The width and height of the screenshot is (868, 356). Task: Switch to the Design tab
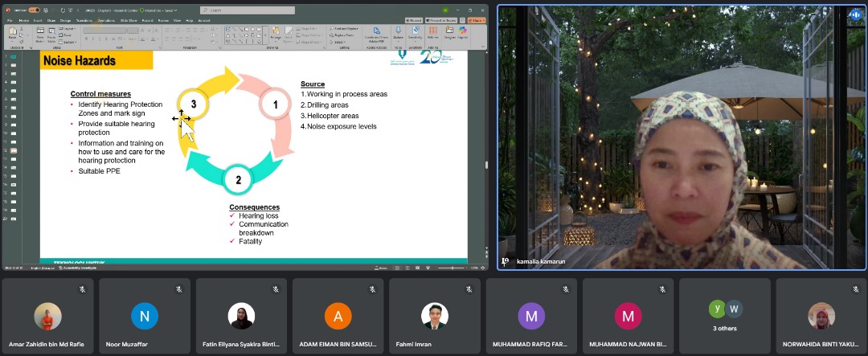(65, 20)
